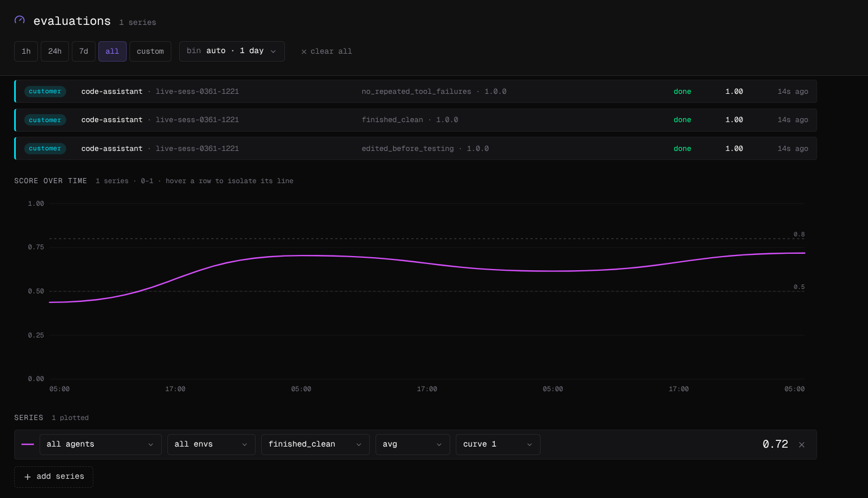Click the SCORE OVER TIME heading
Image resolution: width=868 pixels, height=498 pixels.
click(x=51, y=181)
